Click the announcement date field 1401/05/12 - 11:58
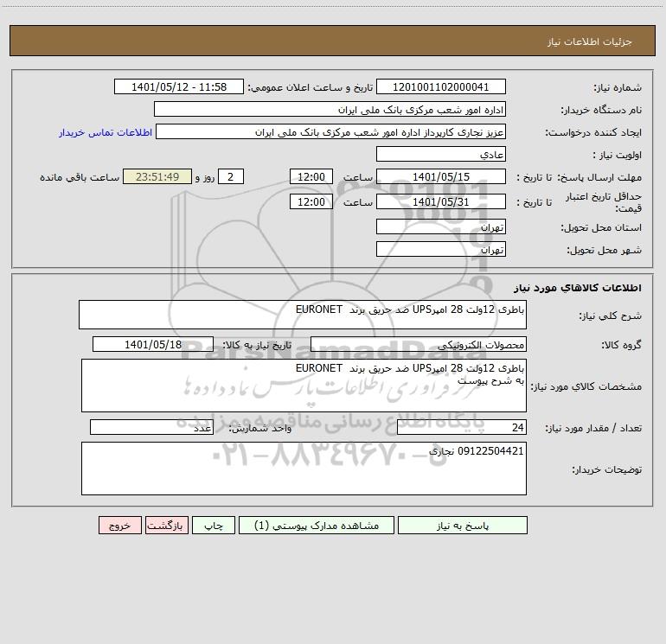The width and height of the screenshot is (666, 644). (179, 86)
